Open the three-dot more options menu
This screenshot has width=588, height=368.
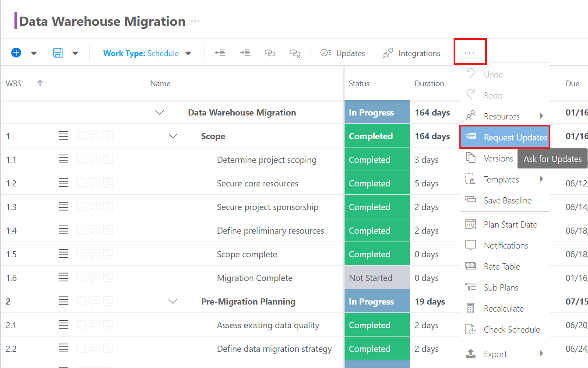pos(469,53)
